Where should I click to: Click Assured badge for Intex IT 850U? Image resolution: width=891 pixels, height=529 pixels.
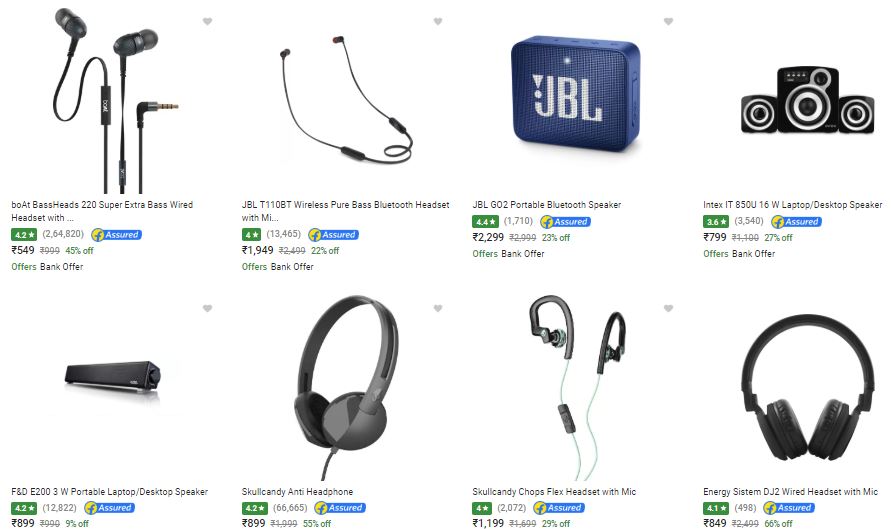point(796,222)
